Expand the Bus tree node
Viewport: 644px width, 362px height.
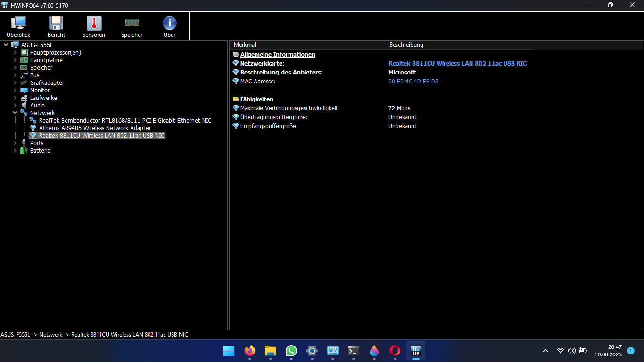(x=15, y=75)
